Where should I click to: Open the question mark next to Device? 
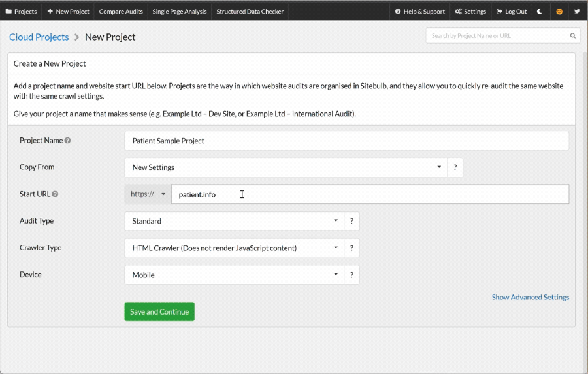[351, 275]
